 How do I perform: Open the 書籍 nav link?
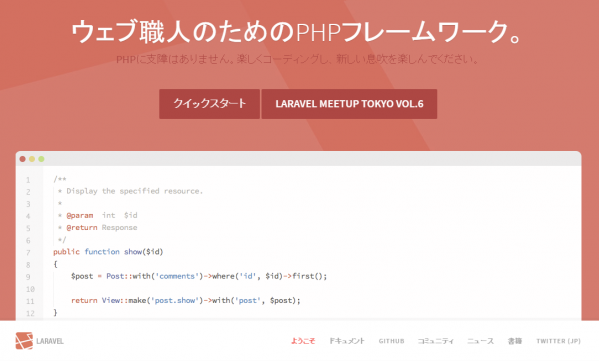515,341
